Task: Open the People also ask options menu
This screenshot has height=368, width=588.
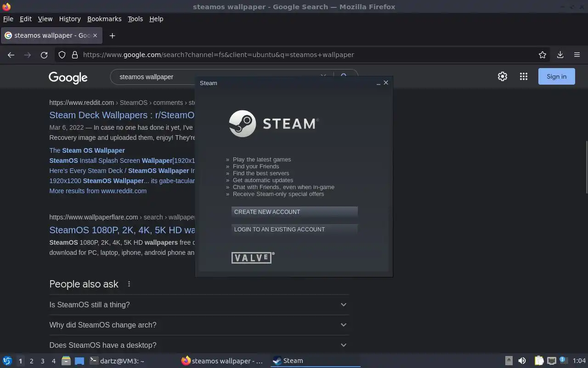Action: pos(129,284)
